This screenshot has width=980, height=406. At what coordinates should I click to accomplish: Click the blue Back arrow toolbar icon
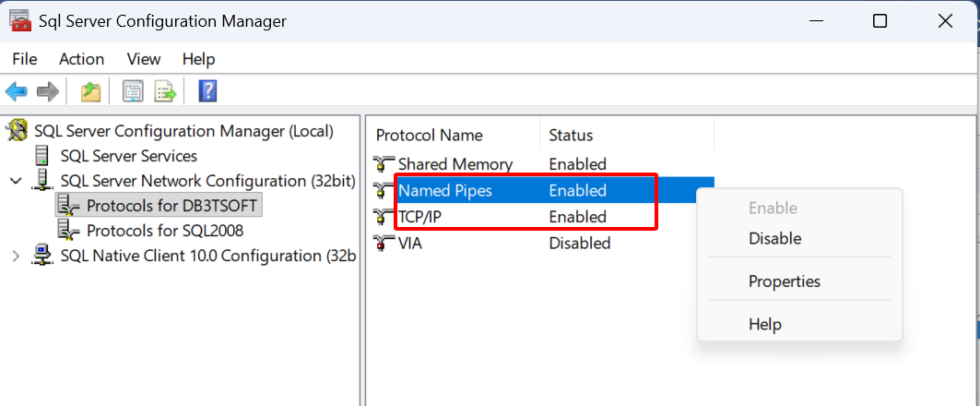point(16,91)
